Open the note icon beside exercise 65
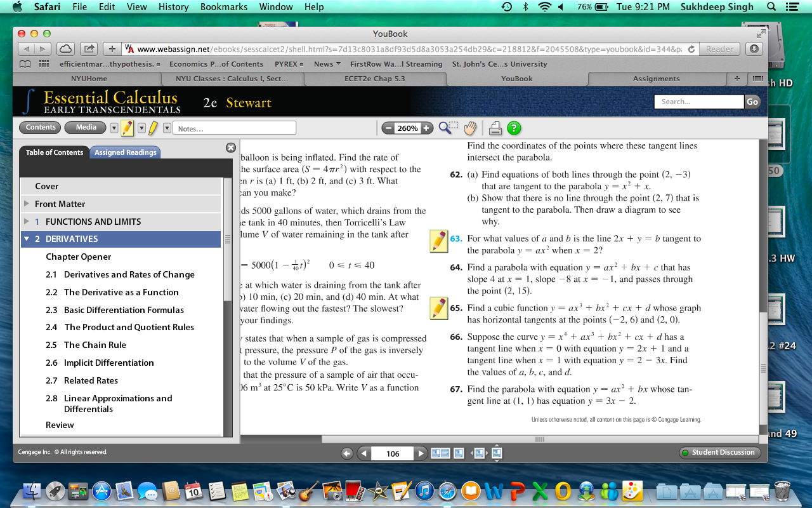812x508 pixels. pos(439,308)
